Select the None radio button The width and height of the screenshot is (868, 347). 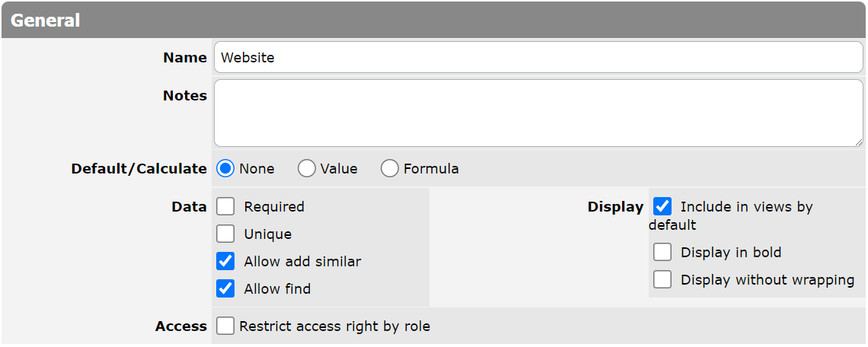[225, 169]
